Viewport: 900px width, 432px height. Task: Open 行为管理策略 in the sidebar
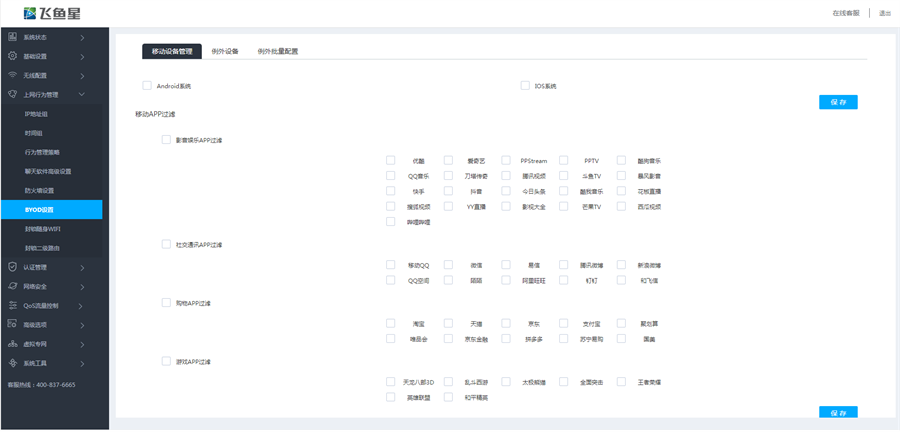[52, 153]
